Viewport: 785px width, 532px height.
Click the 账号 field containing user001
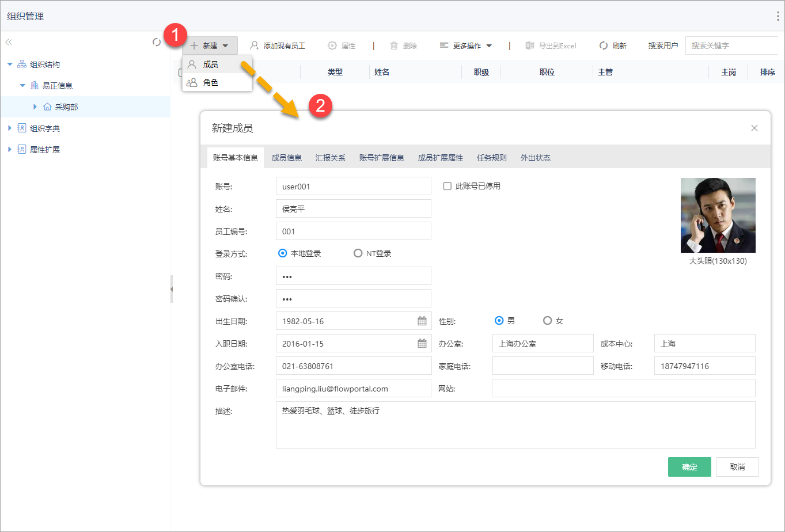tap(354, 186)
